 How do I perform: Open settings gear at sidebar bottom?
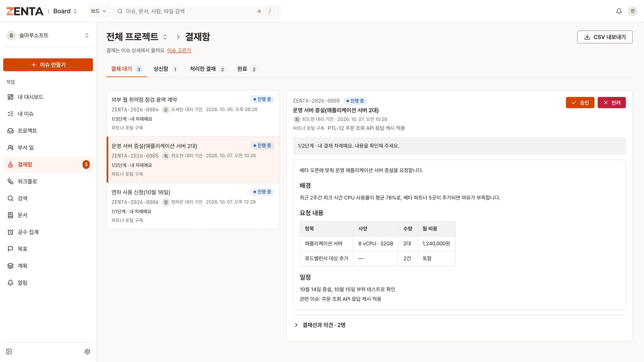87,352
